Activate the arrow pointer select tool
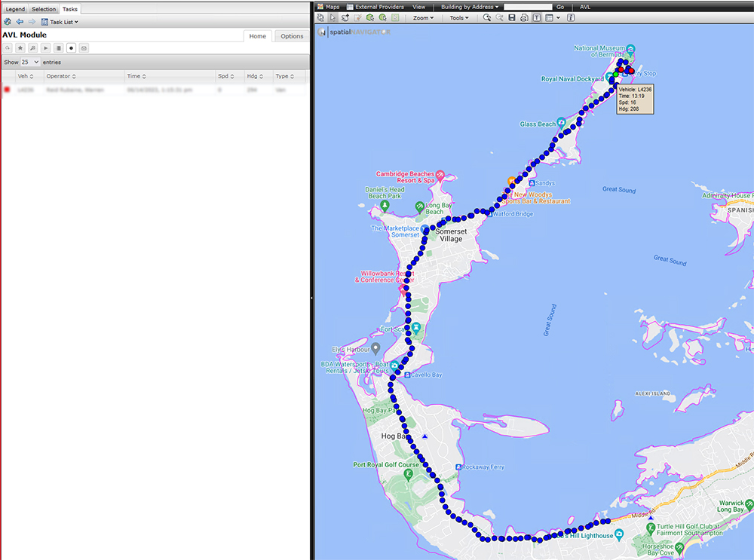This screenshot has height=560, width=754. pos(333,18)
